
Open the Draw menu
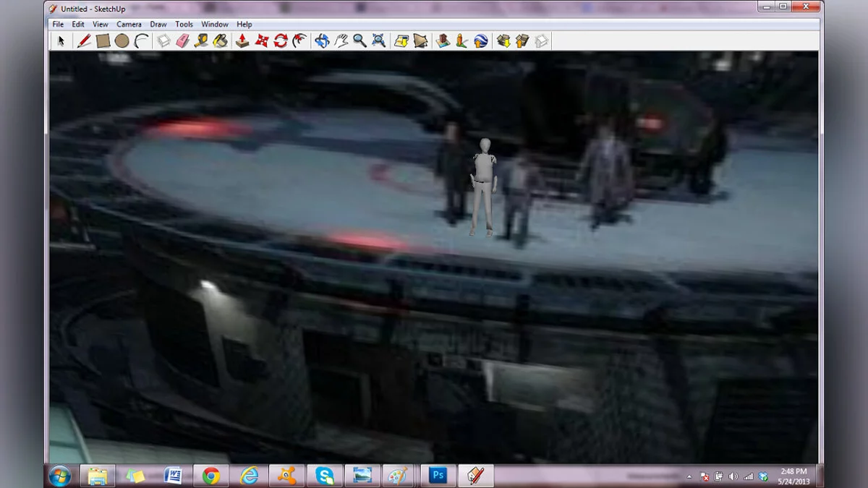(158, 25)
